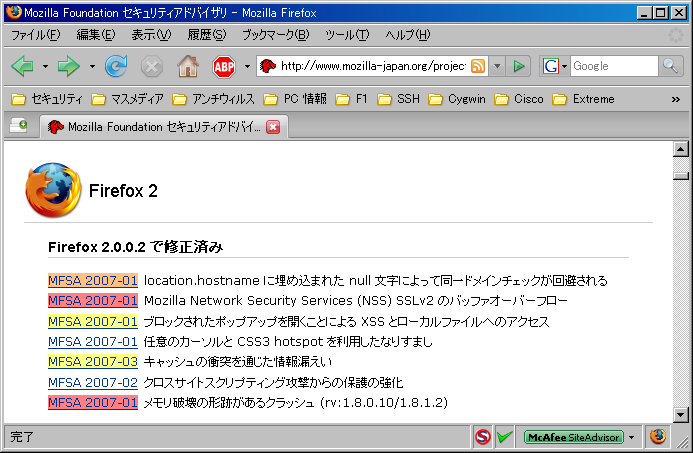Viewport: 693px width, 453px height.
Task: Open the マスメディア bookmark folder
Action: 127,99
